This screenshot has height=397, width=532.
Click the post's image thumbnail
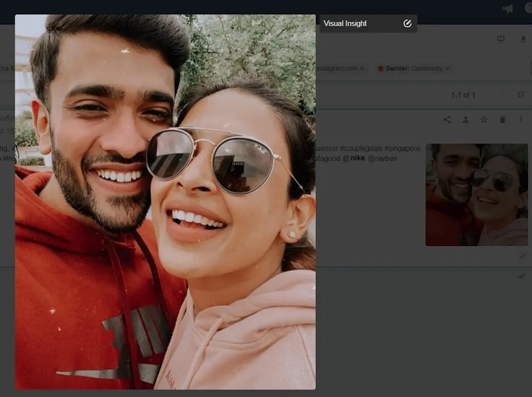(476, 195)
